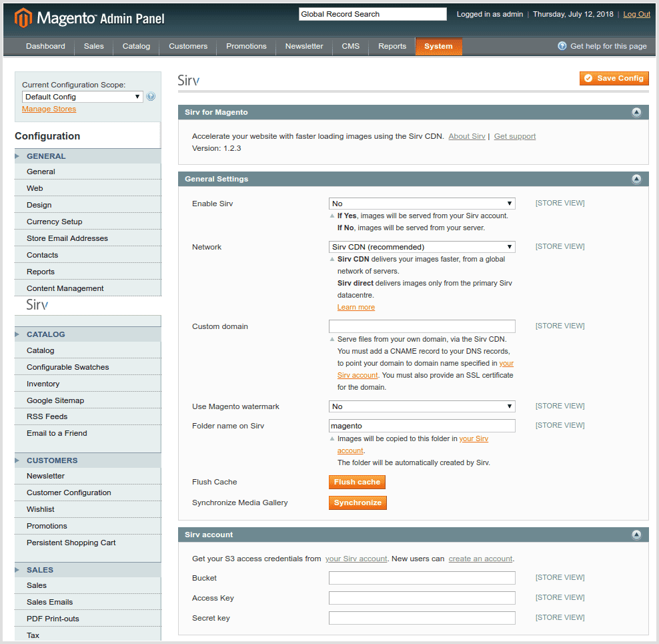Click the Custom domain input field
This screenshot has height=644, width=659.
[422, 326]
